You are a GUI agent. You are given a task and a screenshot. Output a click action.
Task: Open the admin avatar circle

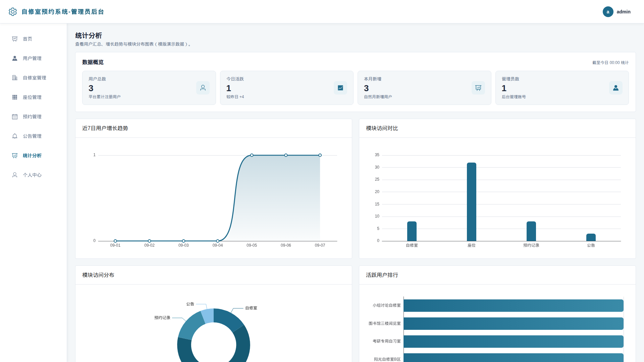tap(608, 12)
